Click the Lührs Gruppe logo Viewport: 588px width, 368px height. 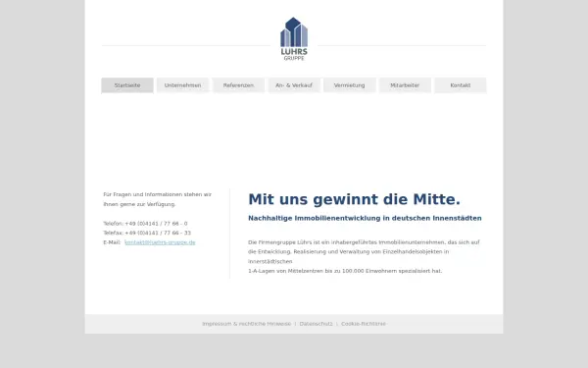coord(294,39)
